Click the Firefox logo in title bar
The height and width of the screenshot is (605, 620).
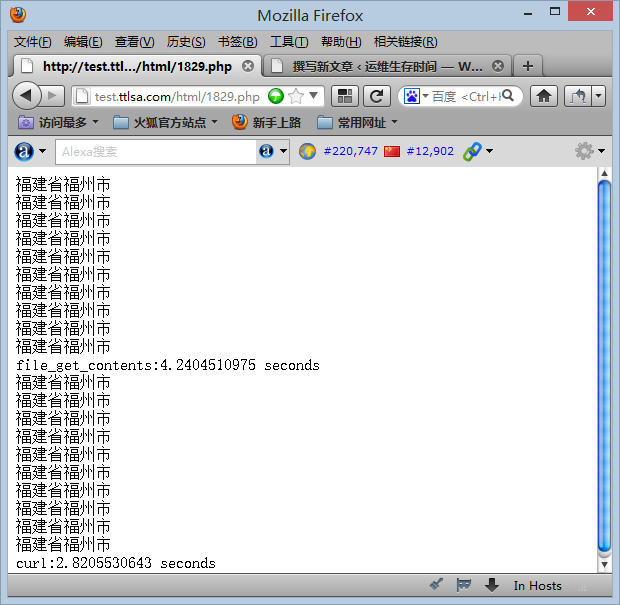tap(18, 15)
